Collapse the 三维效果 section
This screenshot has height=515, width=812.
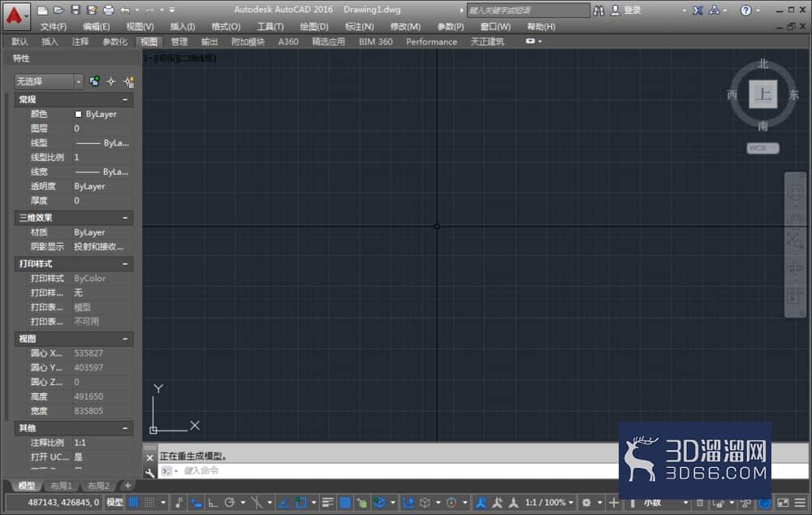(125, 218)
